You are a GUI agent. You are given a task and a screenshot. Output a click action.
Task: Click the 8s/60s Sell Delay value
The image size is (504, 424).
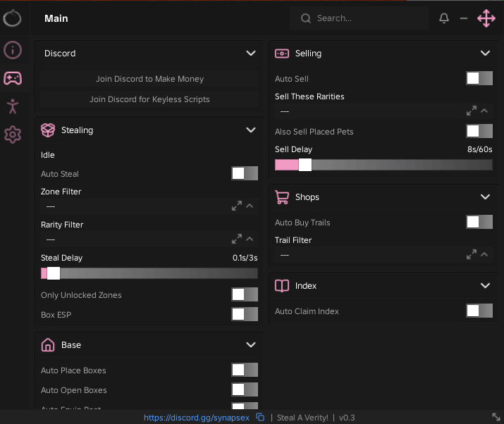pos(479,149)
